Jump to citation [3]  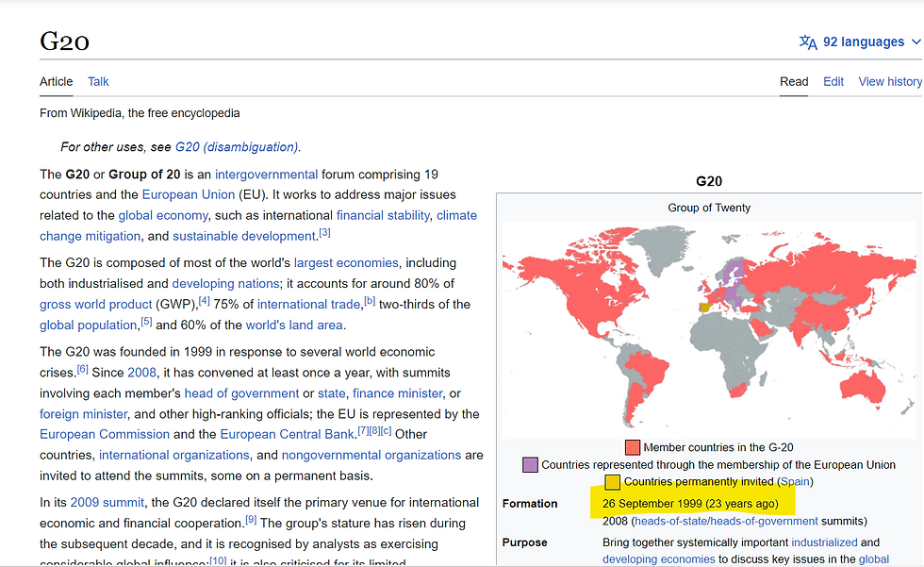(324, 233)
